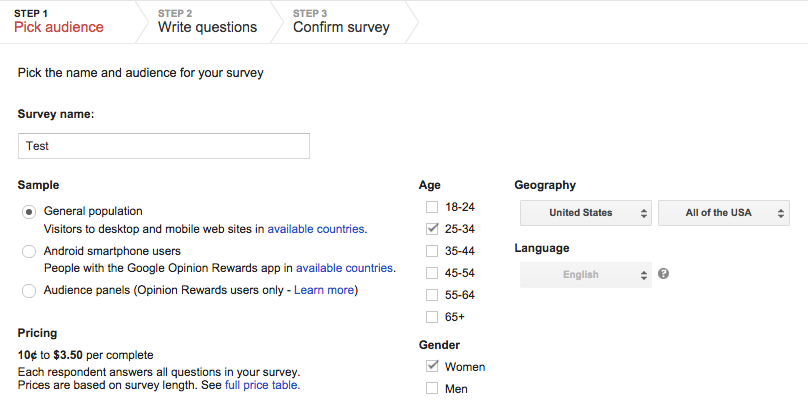Open the United States country dropdown

click(585, 213)
